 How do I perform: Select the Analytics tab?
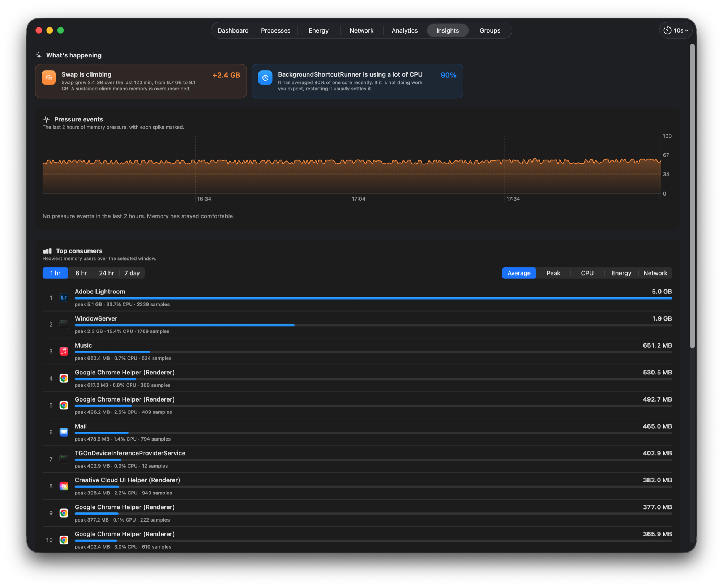(405, 30)
